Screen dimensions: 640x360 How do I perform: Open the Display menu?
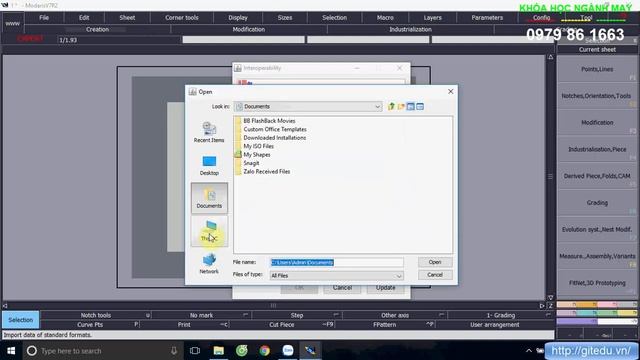point(238,18)
